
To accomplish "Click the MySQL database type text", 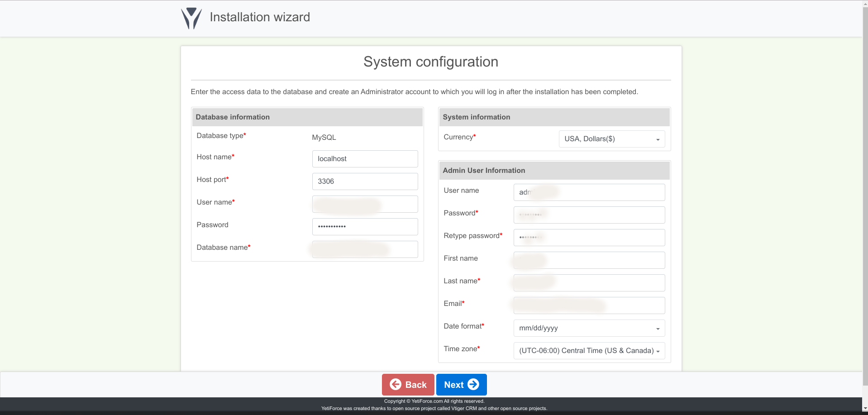I will (324, 137).
